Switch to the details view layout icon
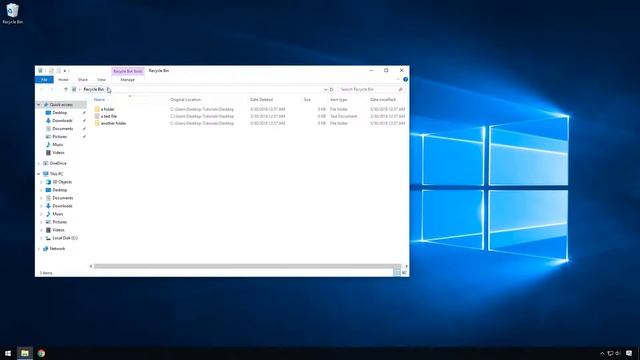Image resolution: width=640 pixels, height=360 pixels. pos(397,273)
